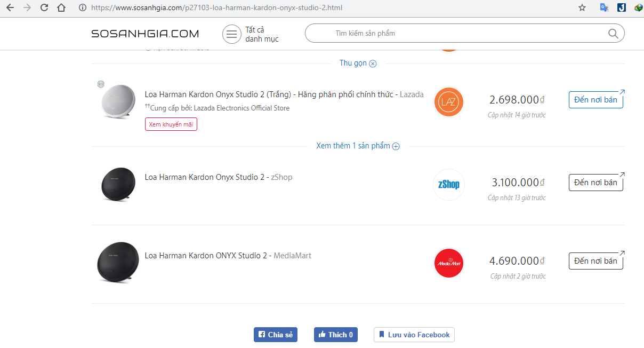Collapse the list with Thu gọn
Screen dimensions: 644x348
[358, 63]
